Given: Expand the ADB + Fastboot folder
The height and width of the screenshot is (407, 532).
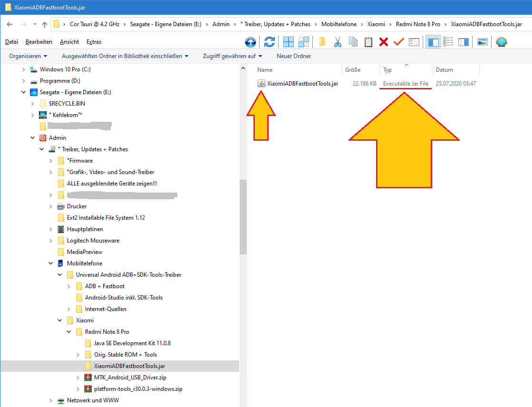Looking at the screenshot, I should [69, 286].
